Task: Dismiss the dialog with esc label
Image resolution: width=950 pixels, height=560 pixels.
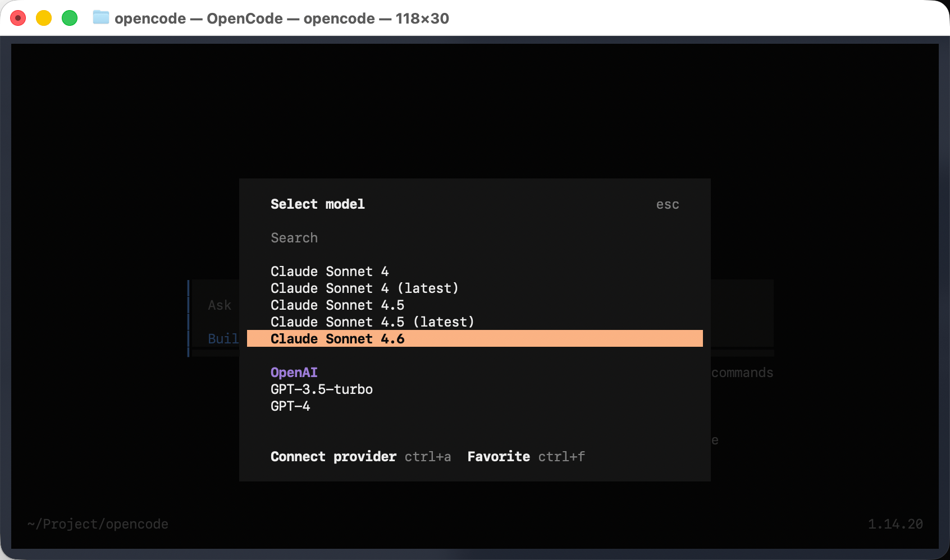Action: [x=668, y=205]
